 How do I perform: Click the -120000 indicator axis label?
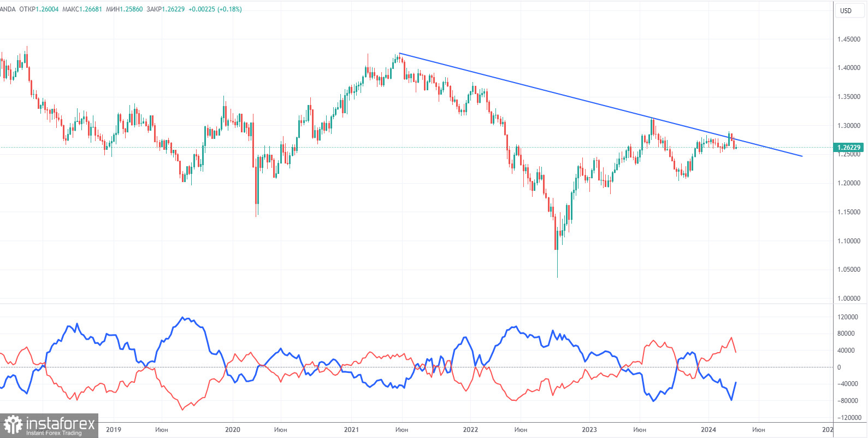click(x=849, y=418)
